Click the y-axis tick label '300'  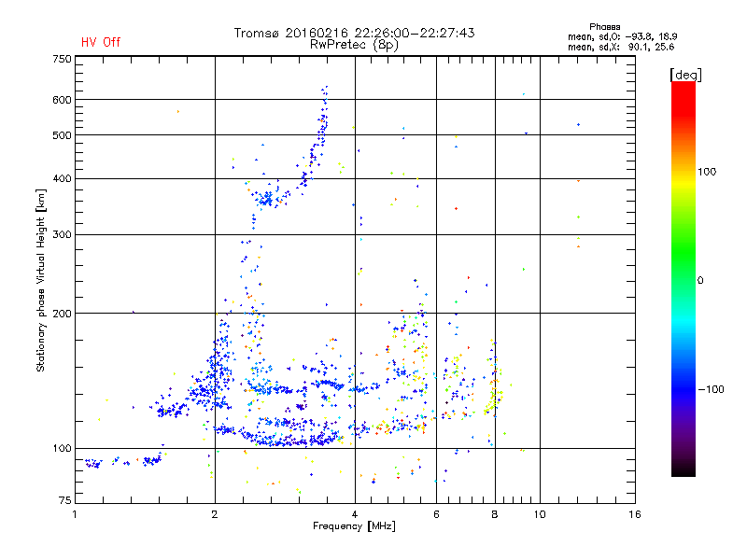coord(62,235)
